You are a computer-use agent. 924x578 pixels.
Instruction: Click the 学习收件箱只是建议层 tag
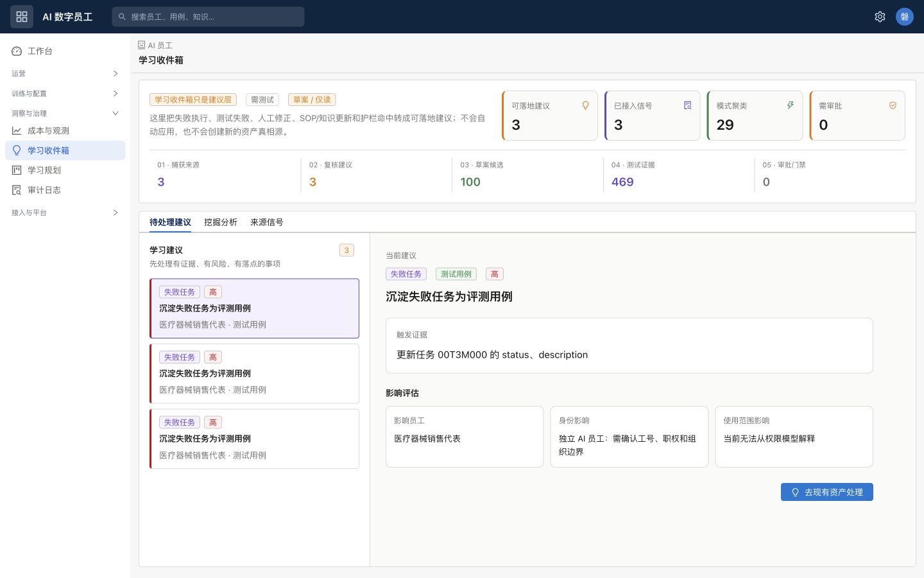tap(193, 100)
